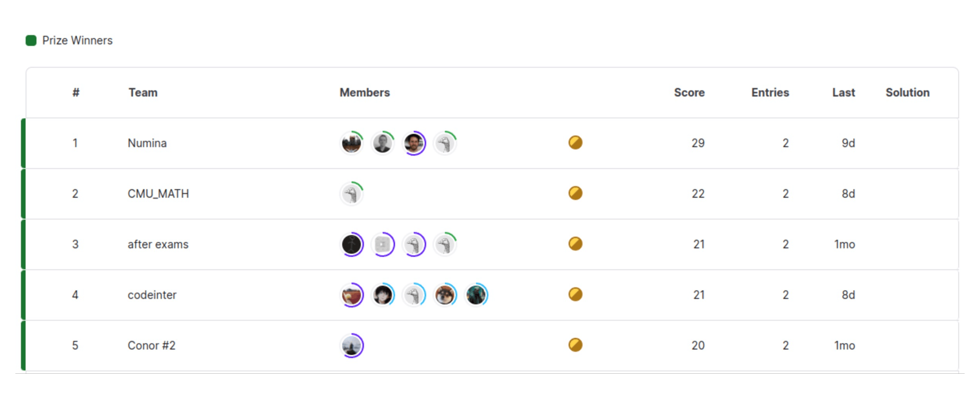Click the Score column header

coord(689,92)
